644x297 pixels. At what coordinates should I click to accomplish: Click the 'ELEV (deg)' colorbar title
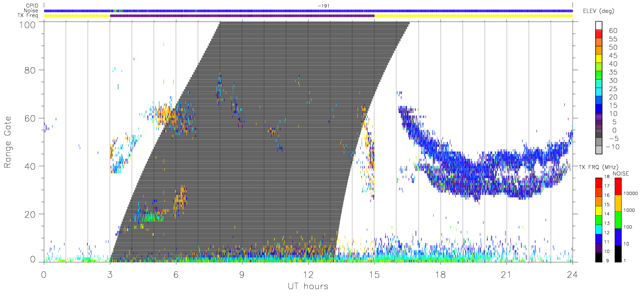[598, 11]
